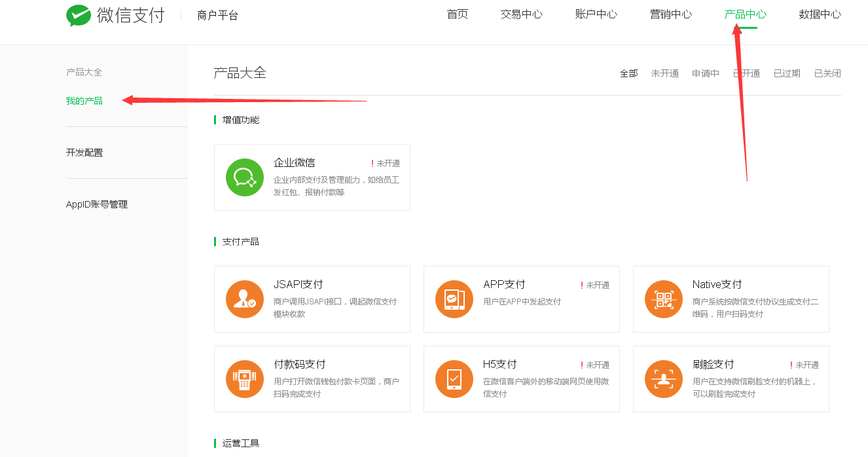Click the Native支付 QR code icon
868x457 pixels.
point(664,299)
